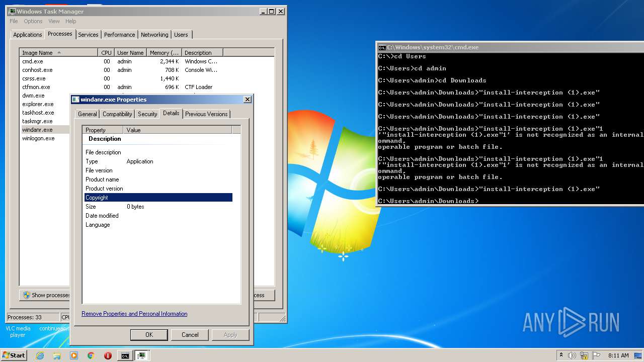Viewport: 644px width, 362px height.
Task: Select the Processes tab
Action: point(60,34)
